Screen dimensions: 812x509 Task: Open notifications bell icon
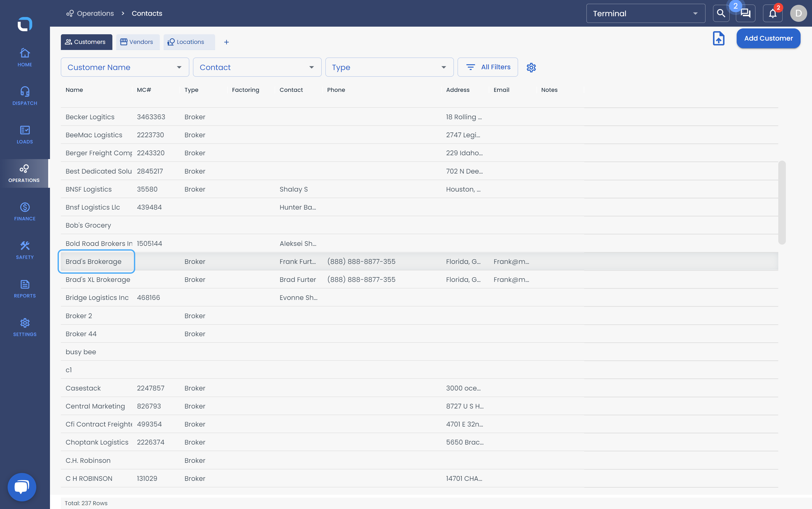(772, 13)
